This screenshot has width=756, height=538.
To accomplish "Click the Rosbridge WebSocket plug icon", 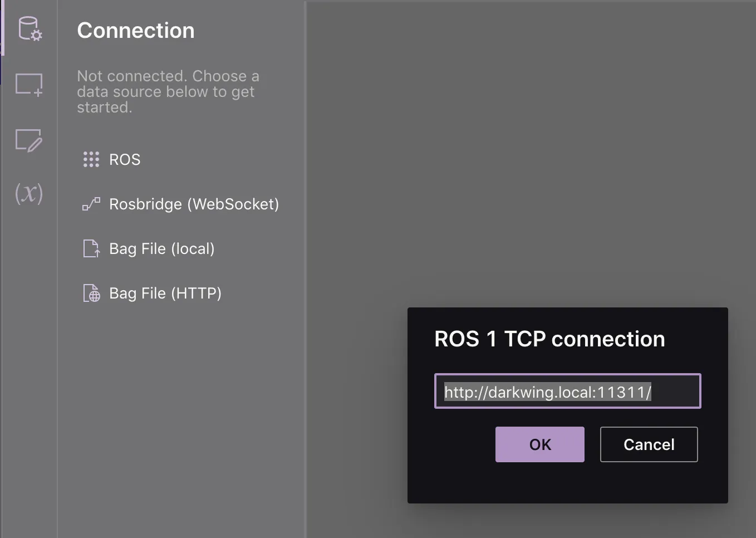I will click(91, 204).
